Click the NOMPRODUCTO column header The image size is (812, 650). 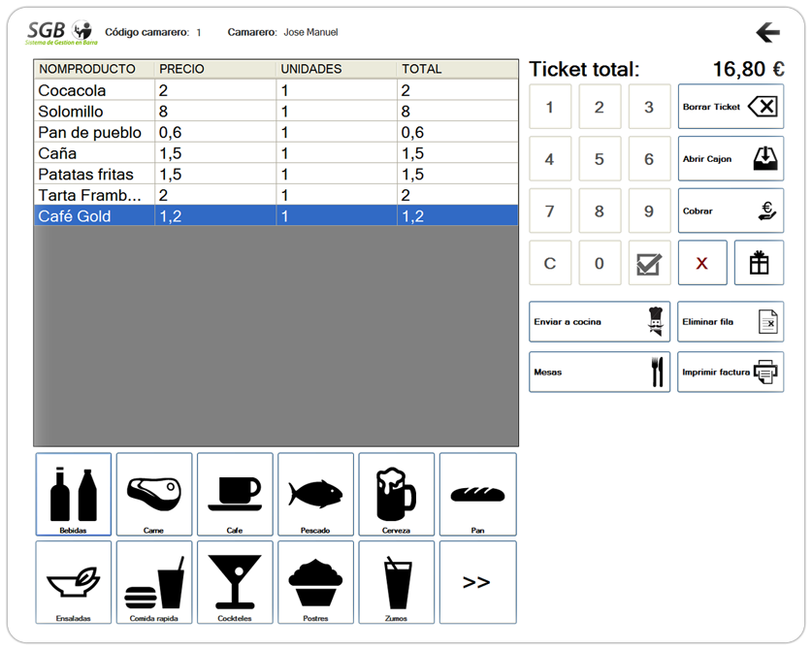pyautogui.click(x=94, y=69)
